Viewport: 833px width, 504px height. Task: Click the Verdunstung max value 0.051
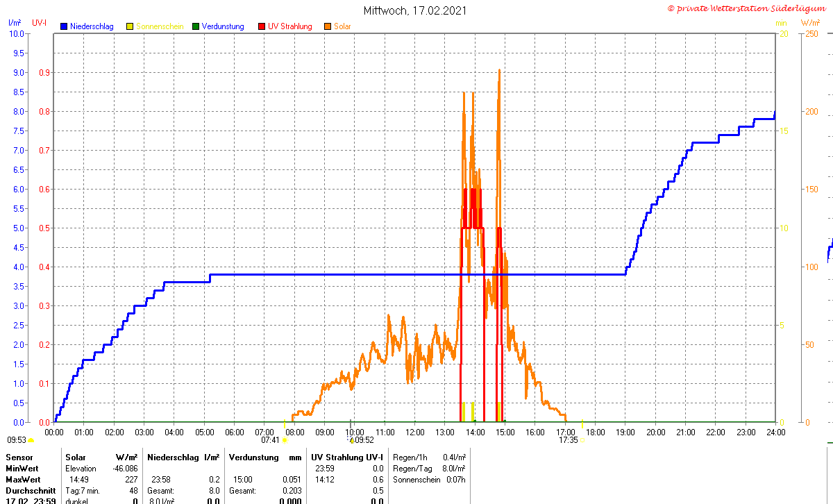click(x=292, y=480)
